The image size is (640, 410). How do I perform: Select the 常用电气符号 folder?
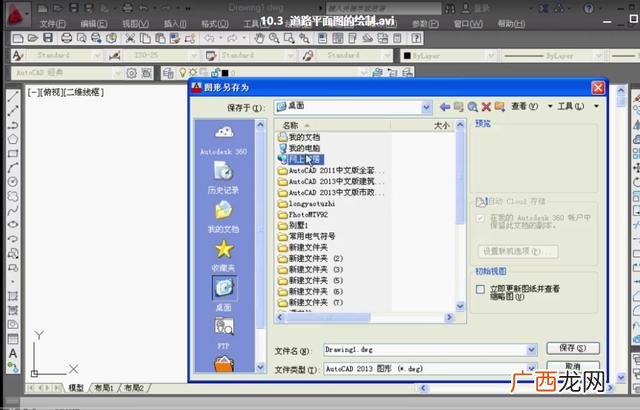coord(307,236)
